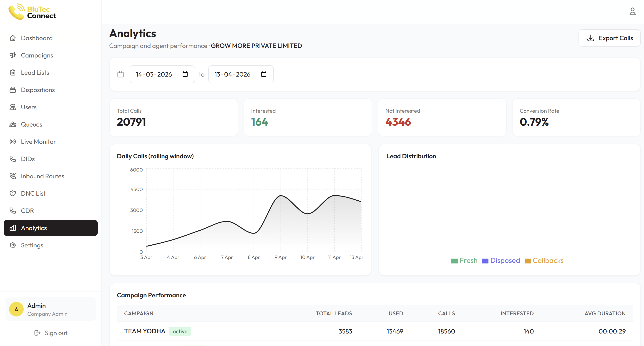Open the Campaigns sidebar icon
Screen dimensions: 644x346
click(13, 55)
